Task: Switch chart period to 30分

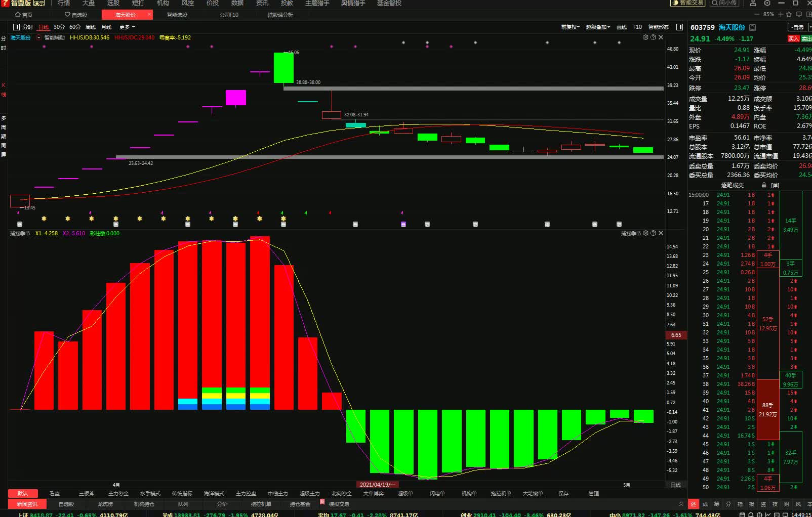Action: (59, 27)
